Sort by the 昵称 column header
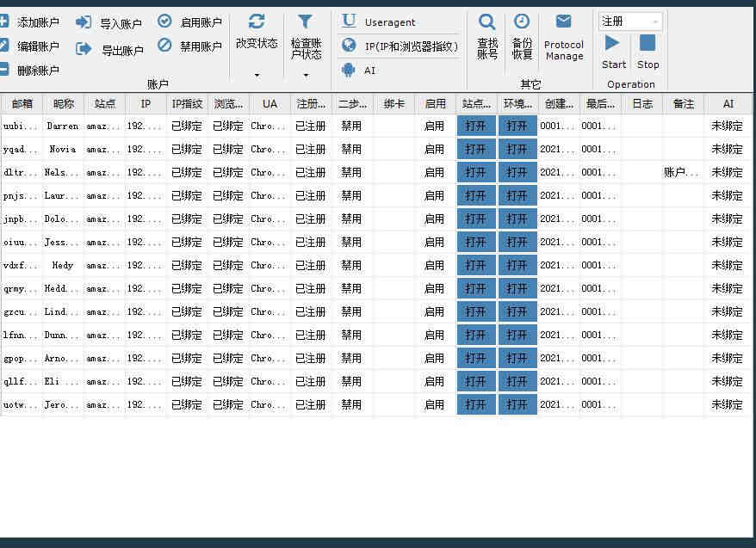The height and width of the screenshot is (548, 756). pyautogui.click(x=64, y=103)
